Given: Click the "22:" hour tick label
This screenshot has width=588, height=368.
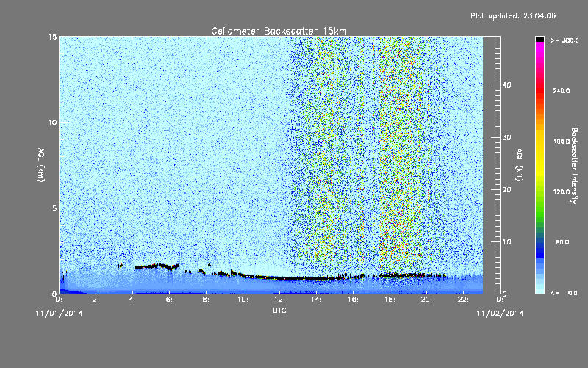Looking at the screenshot, I should click(463, 300).
